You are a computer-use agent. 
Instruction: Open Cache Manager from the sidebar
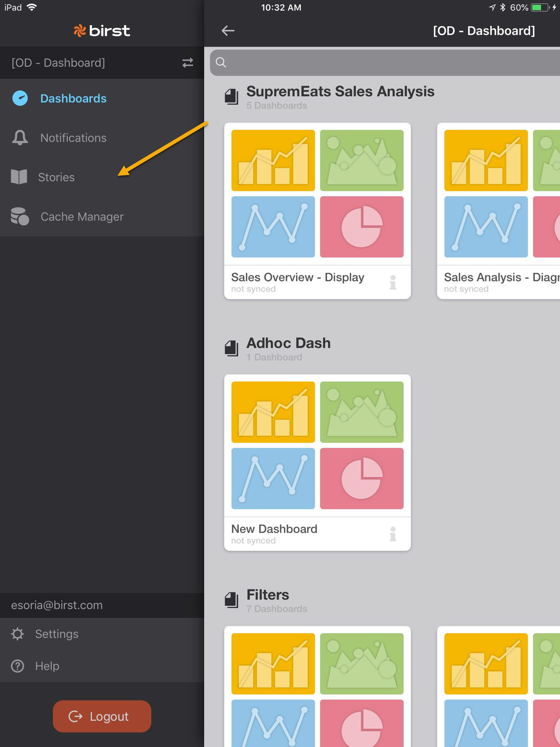[82, 217]
